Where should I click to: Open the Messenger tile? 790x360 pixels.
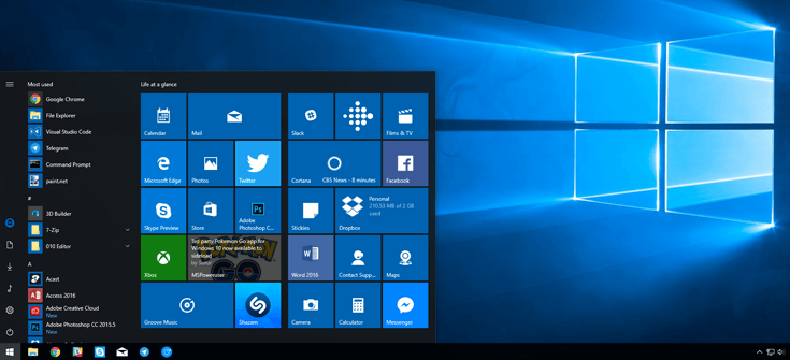coord(406,305)
